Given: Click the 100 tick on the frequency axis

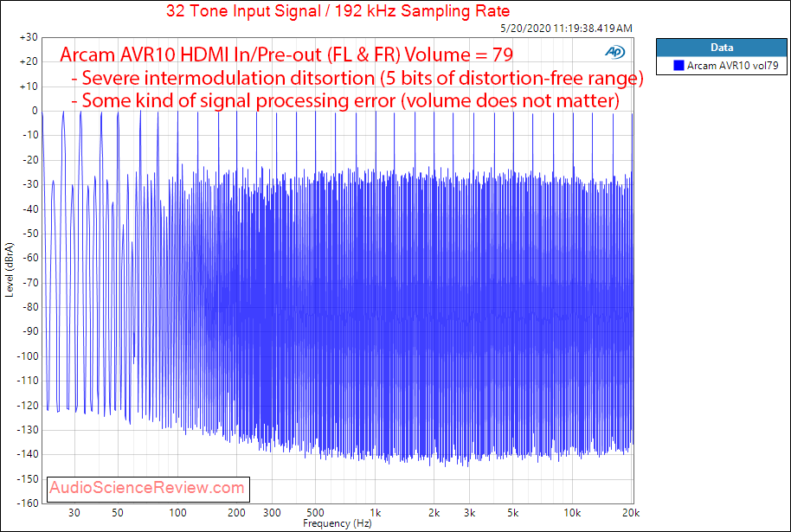Looking at the screenshot, I should (x=177, y=513).
